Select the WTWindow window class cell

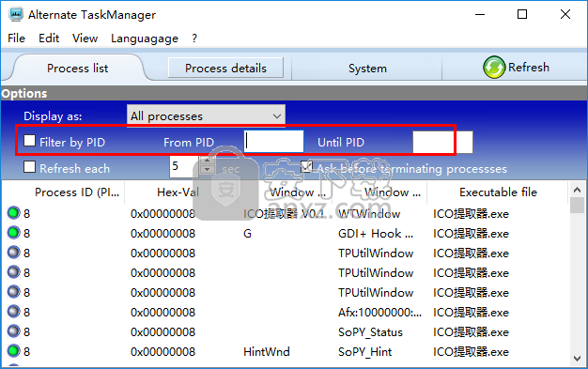click(369, 214)
